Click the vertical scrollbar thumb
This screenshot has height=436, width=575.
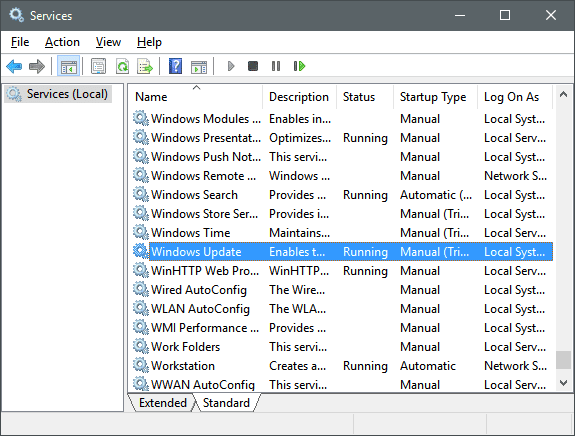point(563,359)
